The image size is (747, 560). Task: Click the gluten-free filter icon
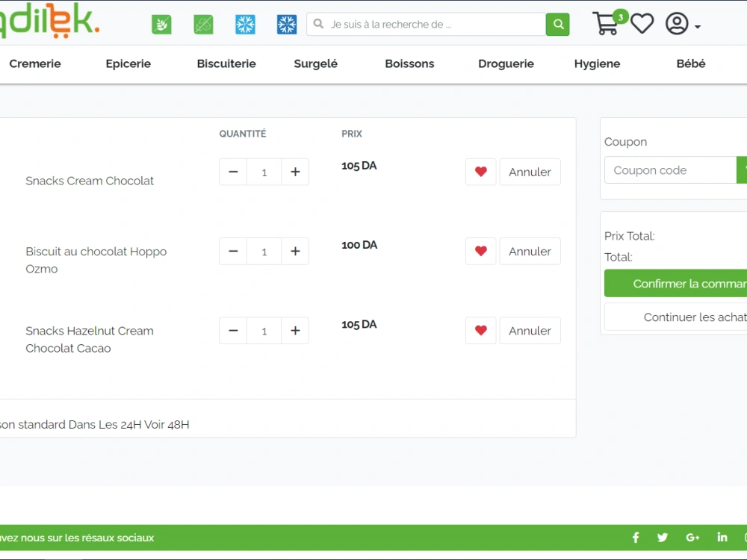(x=161, y=24)
